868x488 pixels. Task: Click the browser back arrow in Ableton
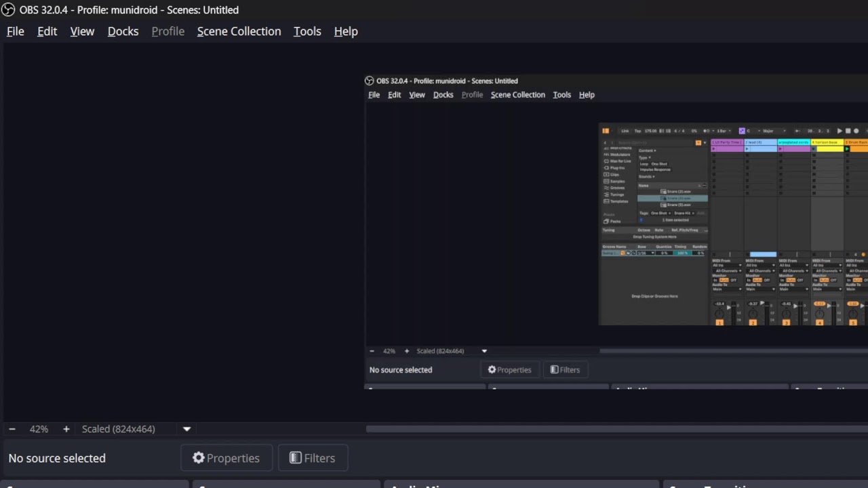point(605,143)
